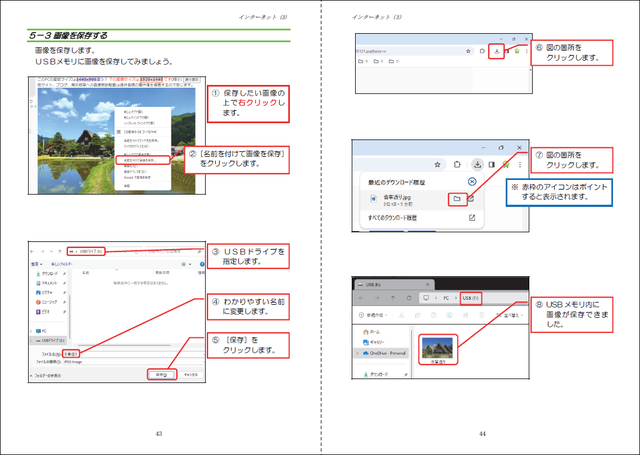This screenshot has height=455, width=640.
Task: Open the 新規作成 dropdown in the Explorer toolbar
Action: coord(373,315)
